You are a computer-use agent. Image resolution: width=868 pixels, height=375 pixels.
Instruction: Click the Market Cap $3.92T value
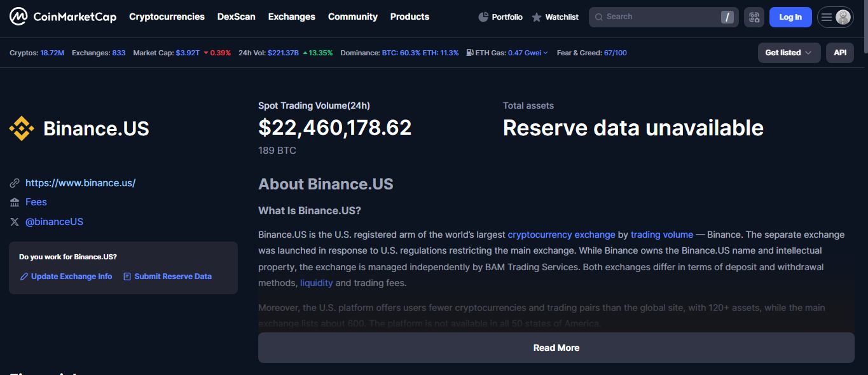point(188,53)
